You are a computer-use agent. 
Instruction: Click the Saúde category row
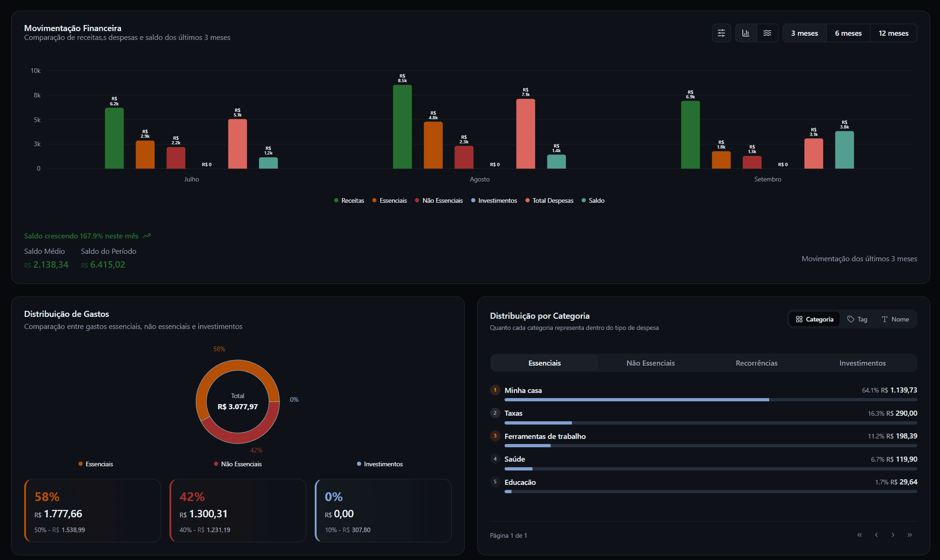(703, 462)
